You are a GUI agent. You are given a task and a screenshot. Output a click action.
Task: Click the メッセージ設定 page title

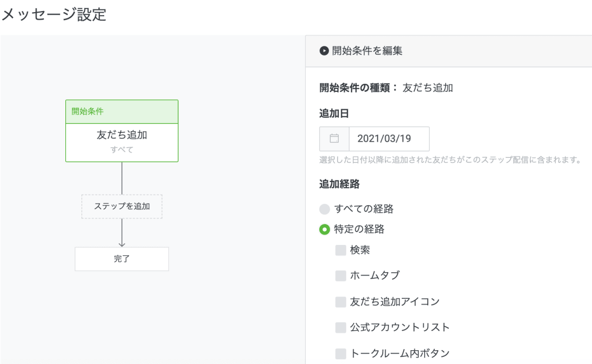pos(54,14)
